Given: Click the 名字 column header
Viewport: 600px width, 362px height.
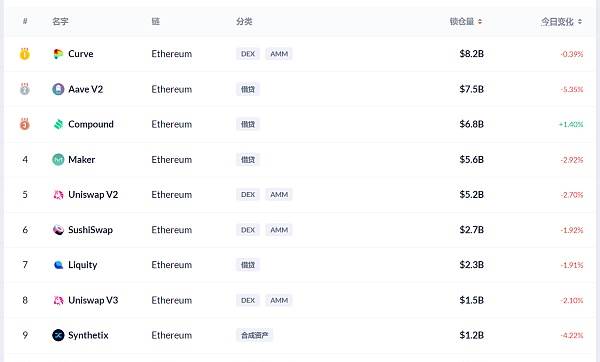Looking at the screenshot, I should pyautogui.click(x=60, y=21).
